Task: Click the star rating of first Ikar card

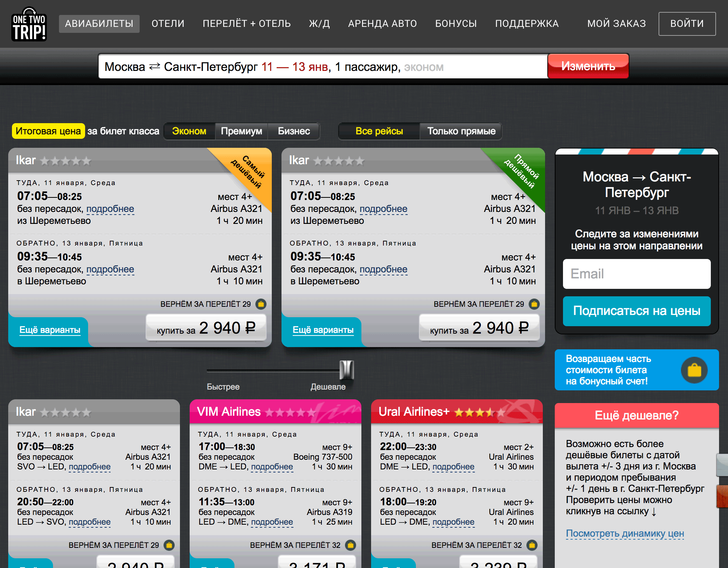Action: point(66,161)
